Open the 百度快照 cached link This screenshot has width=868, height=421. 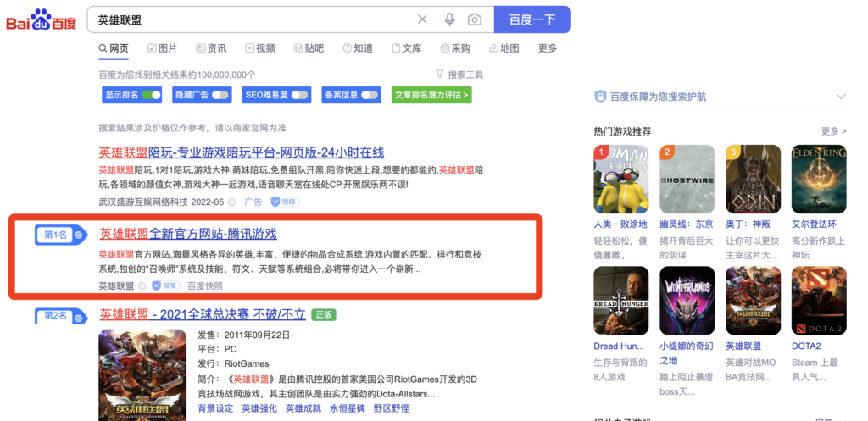click(x=205, y=286)
